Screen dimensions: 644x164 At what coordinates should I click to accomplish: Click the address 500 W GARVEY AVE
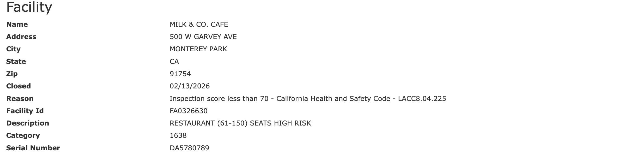click(x=203, y=37)
